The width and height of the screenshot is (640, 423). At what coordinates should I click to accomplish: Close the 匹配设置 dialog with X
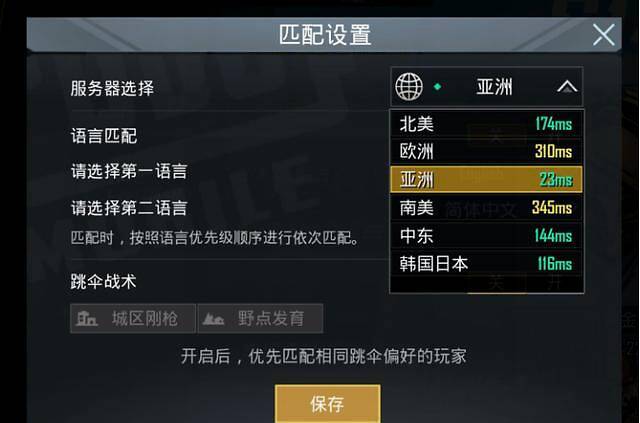pyautogui.click(x=604, y=35)
